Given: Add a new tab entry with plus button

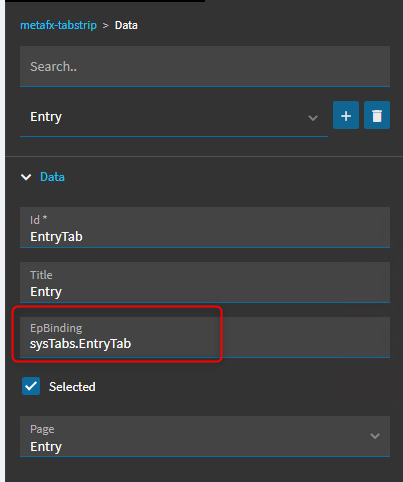Looking at the screenshot, I should 346,115.
